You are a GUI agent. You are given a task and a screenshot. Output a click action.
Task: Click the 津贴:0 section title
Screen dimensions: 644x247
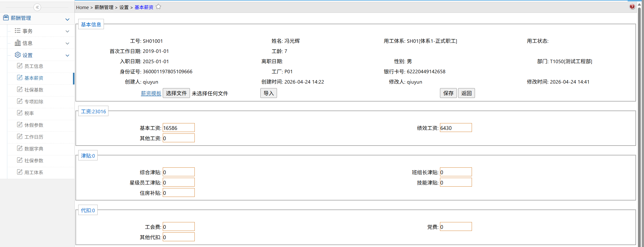tap(88, 156)
